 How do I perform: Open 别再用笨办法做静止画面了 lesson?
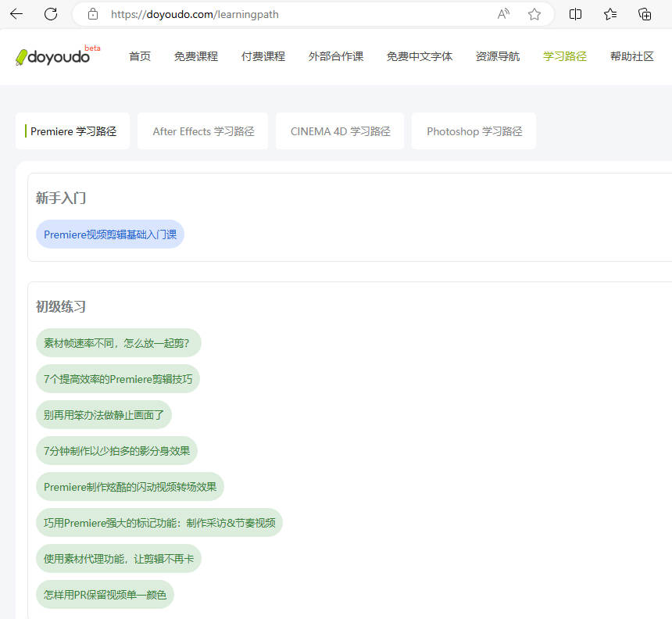[x=104, y=415]
